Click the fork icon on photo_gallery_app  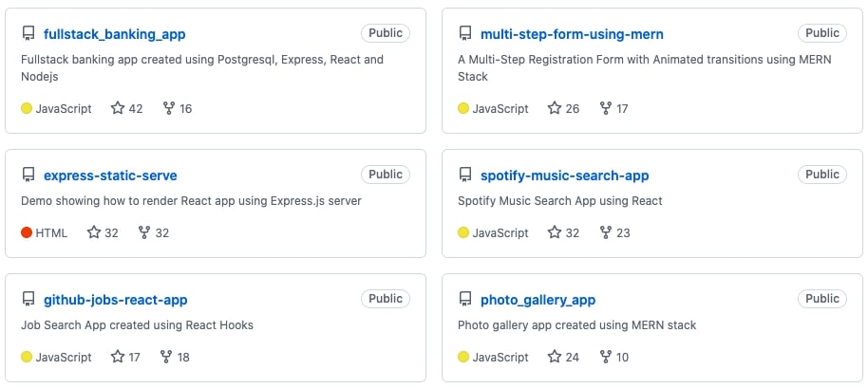[x=606, y=357]
